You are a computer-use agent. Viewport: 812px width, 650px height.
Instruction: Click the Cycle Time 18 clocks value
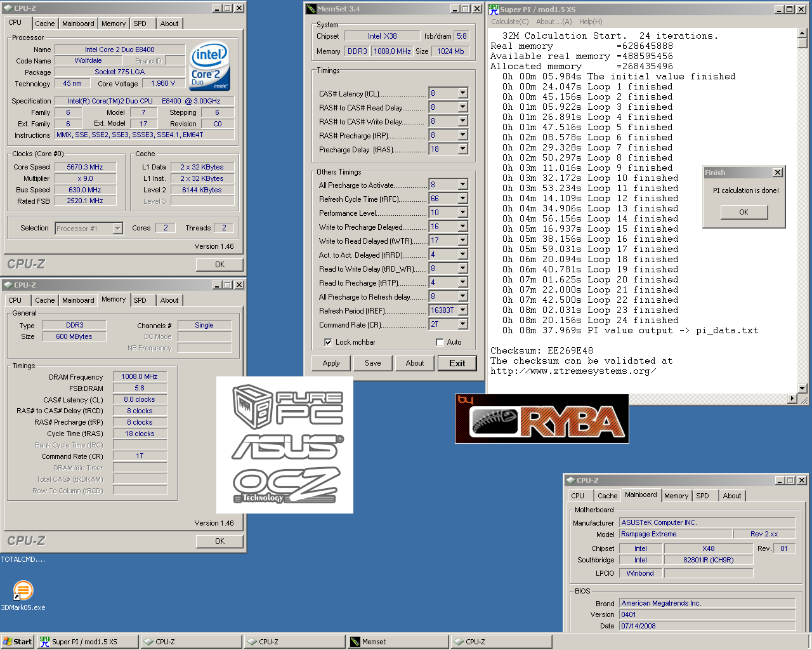140,434
